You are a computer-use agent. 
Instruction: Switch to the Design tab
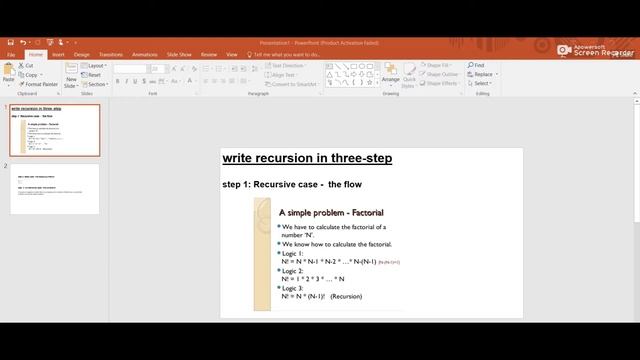[x=82, y=54]
